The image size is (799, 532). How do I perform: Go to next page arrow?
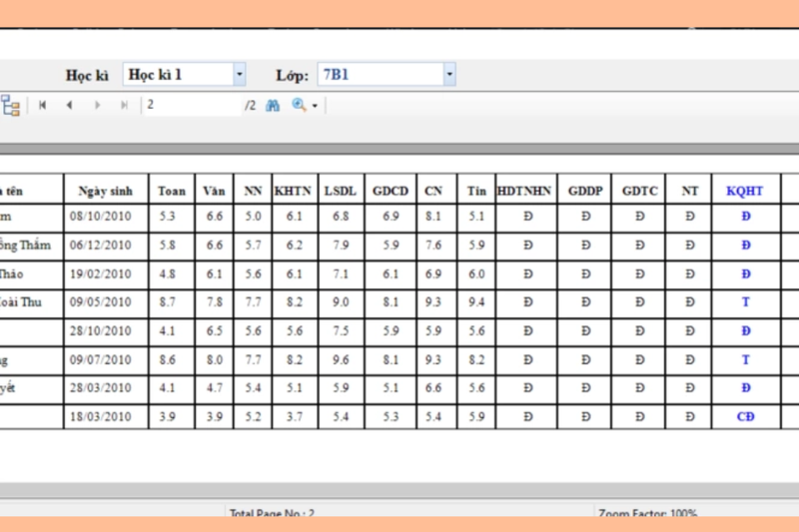(97, 105)
